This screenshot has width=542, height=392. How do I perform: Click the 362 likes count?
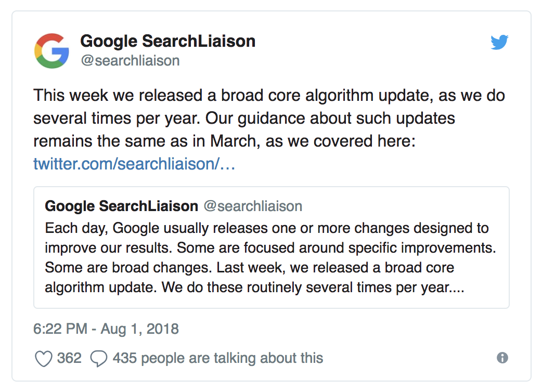pos(69,358)
